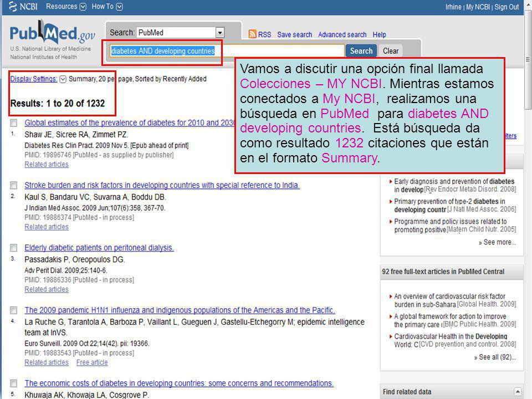The height and width of the screenshot is (399, 532).
Task: Expand the Resources menu arrow
Action: click(83, 7)
